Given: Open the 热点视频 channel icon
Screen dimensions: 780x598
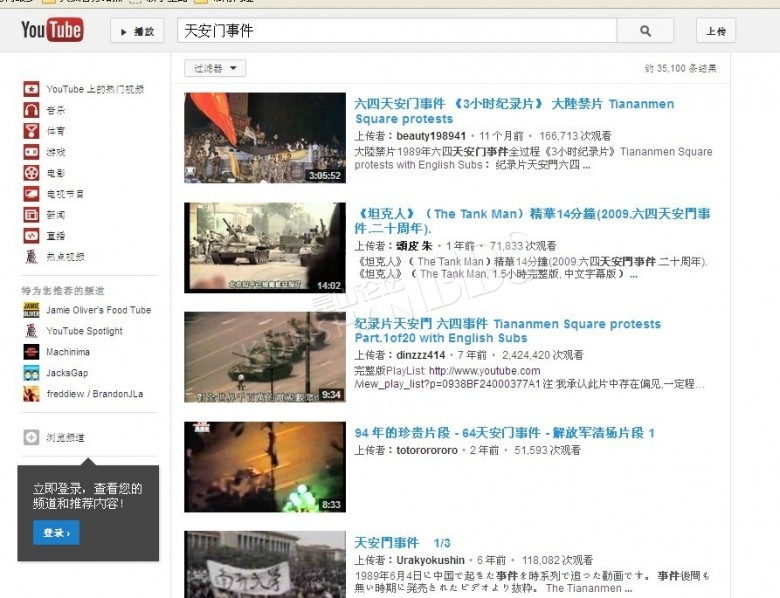Looking at the screenshot, I should tap(31, 256).
